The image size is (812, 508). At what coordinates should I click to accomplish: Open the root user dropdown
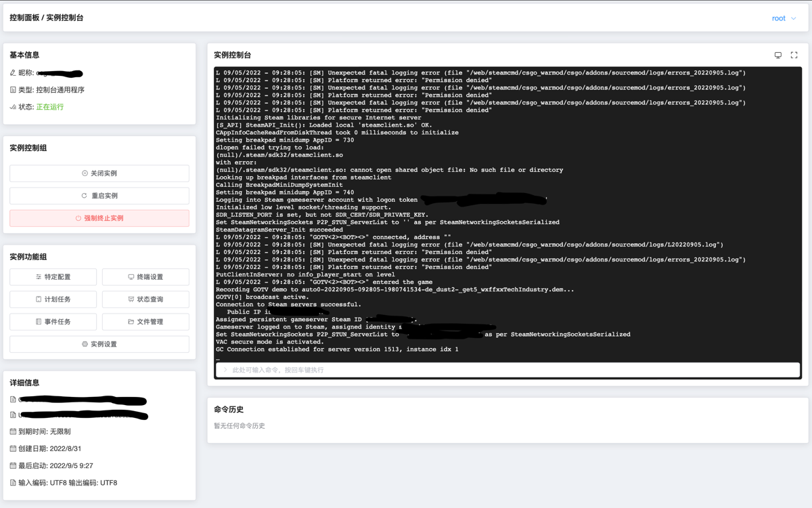(784, 18)
